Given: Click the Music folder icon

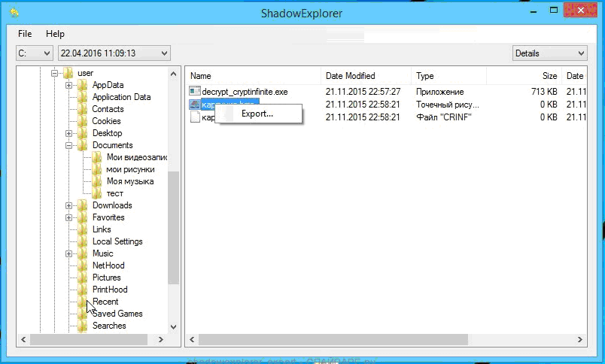Looking at the screenshot, I should point(82,253).
